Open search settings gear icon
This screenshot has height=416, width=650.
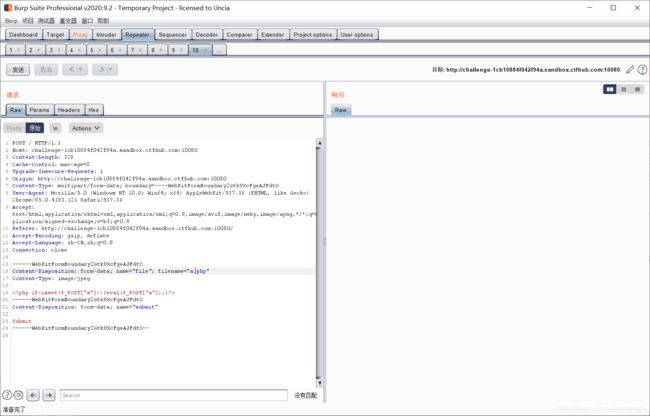point(19,395)
